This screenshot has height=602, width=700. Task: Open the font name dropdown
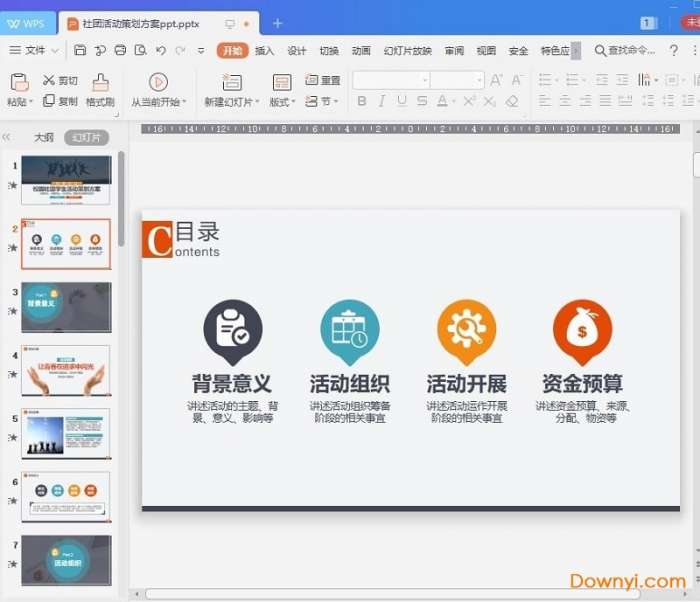pyautogui.click(x=425, y=81)
